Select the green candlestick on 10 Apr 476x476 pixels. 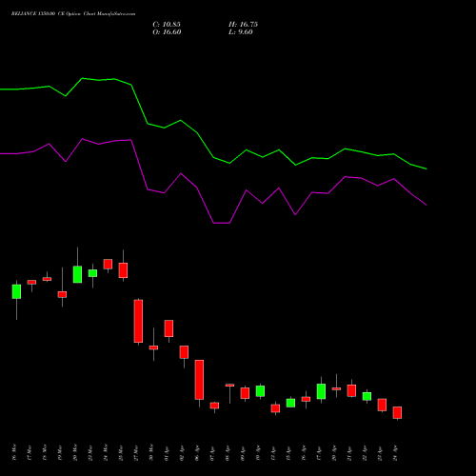pyautogui.click(x=260, y=391)
